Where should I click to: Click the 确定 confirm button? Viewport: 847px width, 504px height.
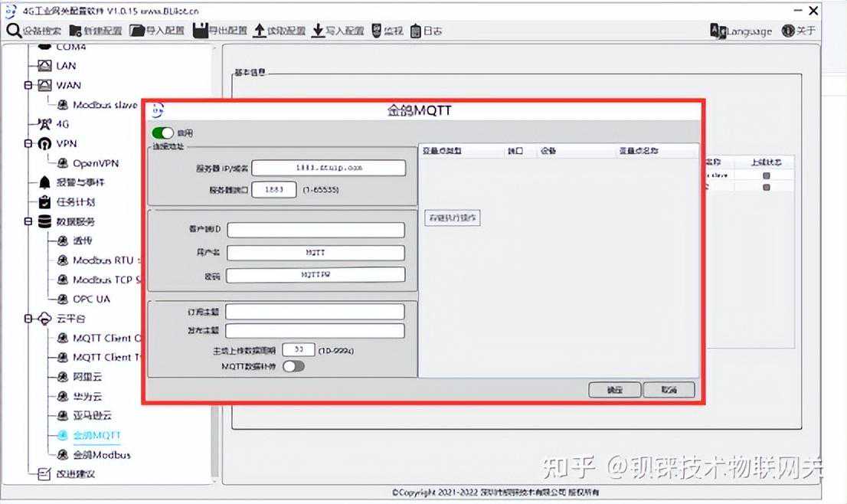[x=614, y=390]
